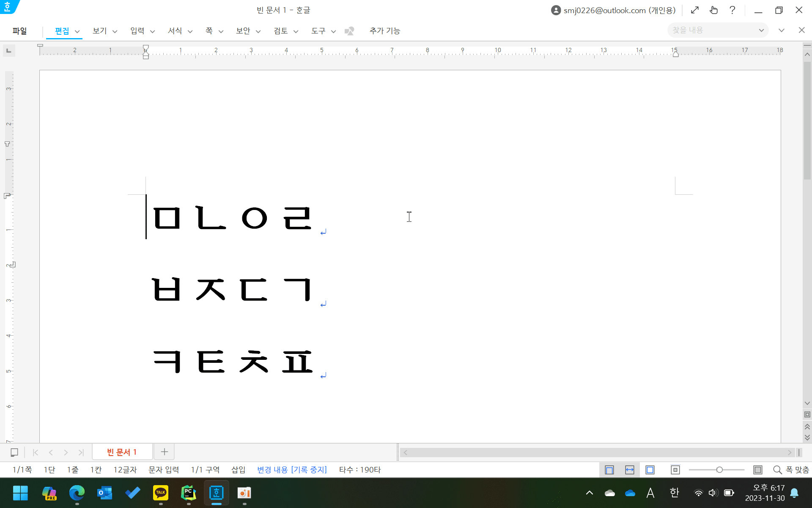Expand the 서식 menu dropdown arrow

(190, 31)
